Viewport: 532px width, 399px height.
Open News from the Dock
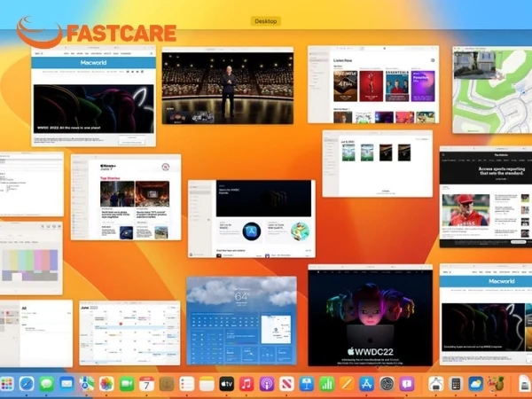point(286,384)
